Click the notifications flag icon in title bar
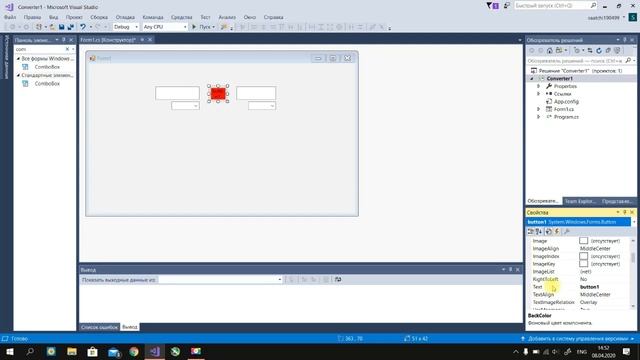Image resolution: width=640 pixels, height=360 pixels. pyautogui.click(x=492, y=6)
